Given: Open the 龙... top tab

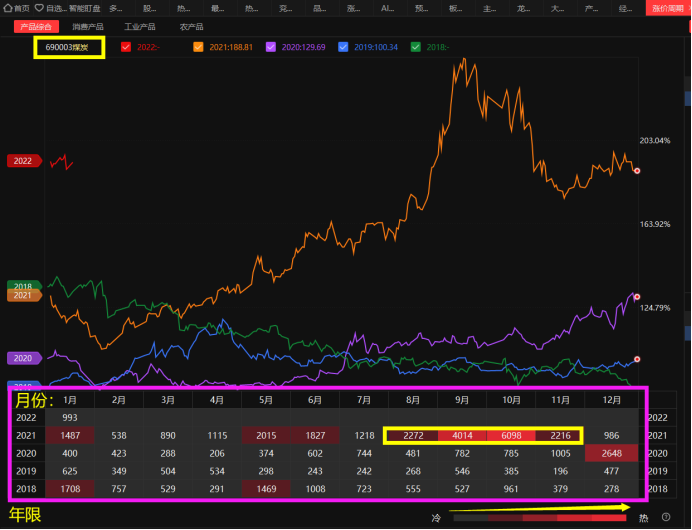Looking at the screenshot, I should (523, 8).
